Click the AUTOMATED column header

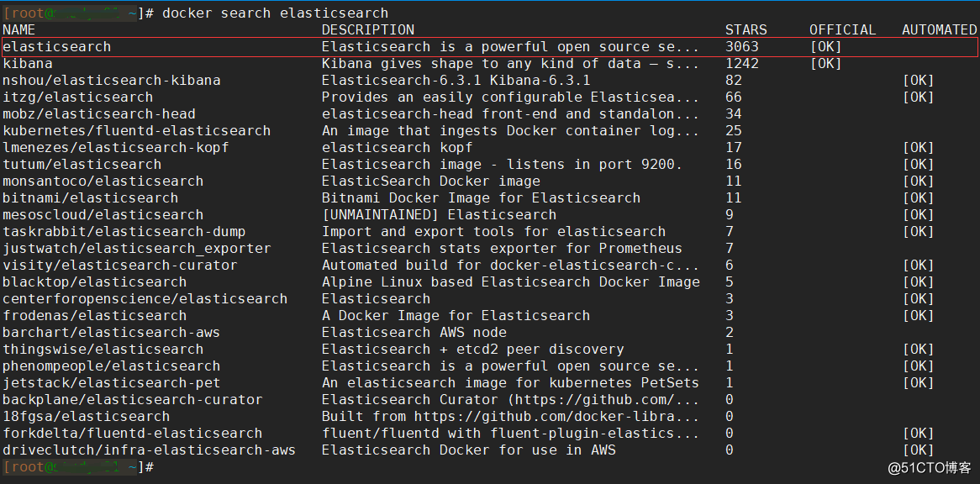click(x=940, y=29)
